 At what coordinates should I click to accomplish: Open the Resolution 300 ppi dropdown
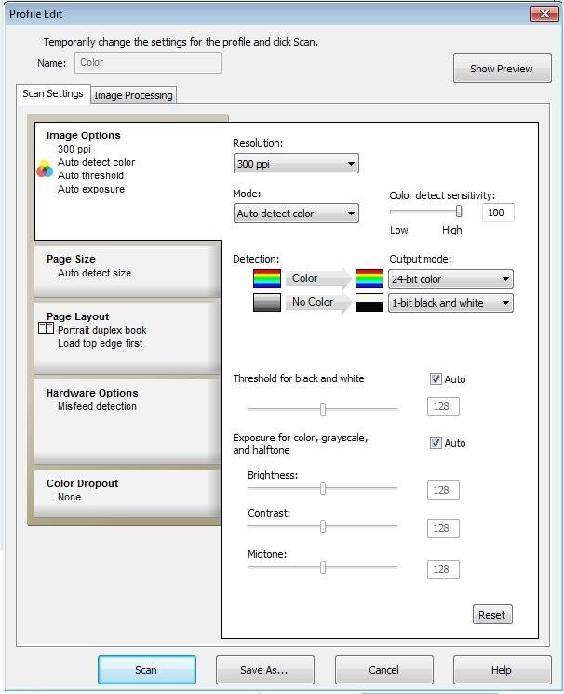[296, 164]
